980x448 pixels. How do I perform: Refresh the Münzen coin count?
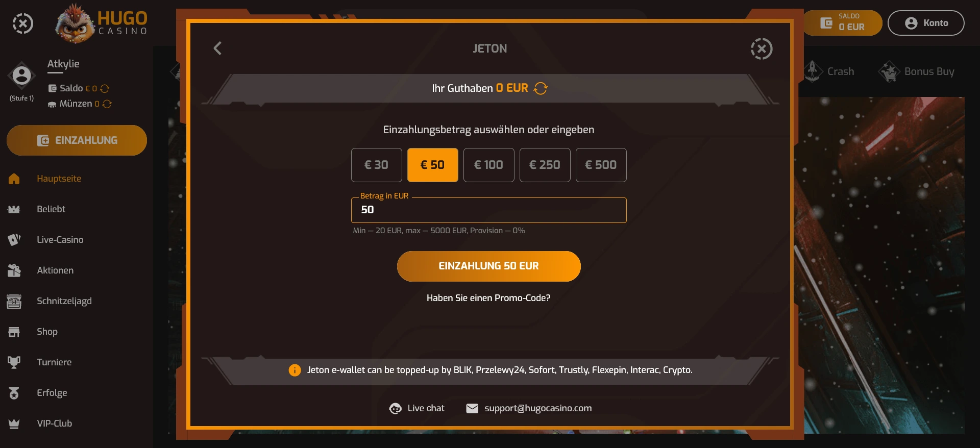click(x=107, y=104)
